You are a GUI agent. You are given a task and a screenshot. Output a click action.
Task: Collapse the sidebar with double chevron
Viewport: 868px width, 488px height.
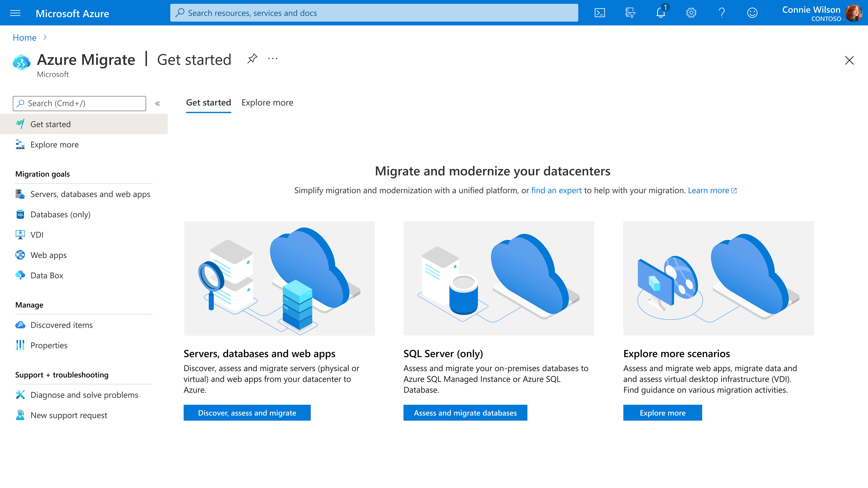[157, 103]
